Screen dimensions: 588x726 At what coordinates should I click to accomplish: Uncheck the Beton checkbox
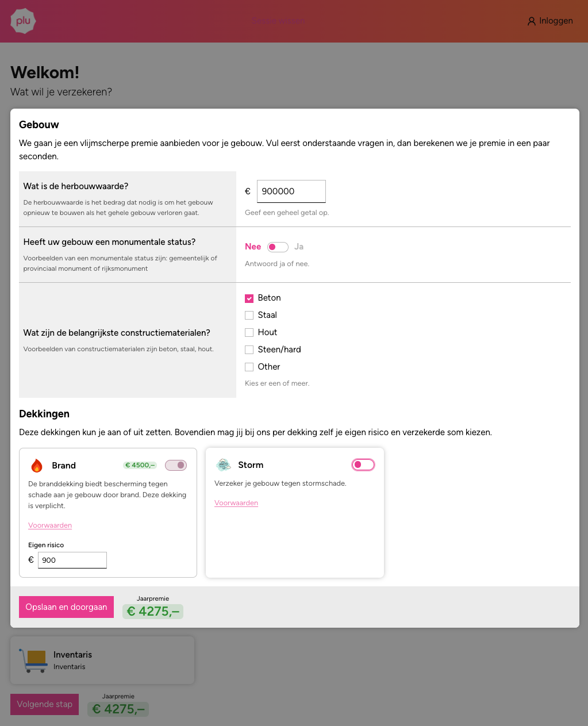point(249,298)
